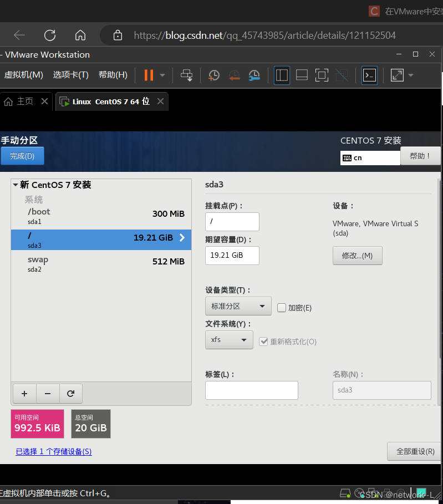Send Ctrl+Alt+Del to virtual machine
Viewport: 443px width, 504px height.
(186, 75)
